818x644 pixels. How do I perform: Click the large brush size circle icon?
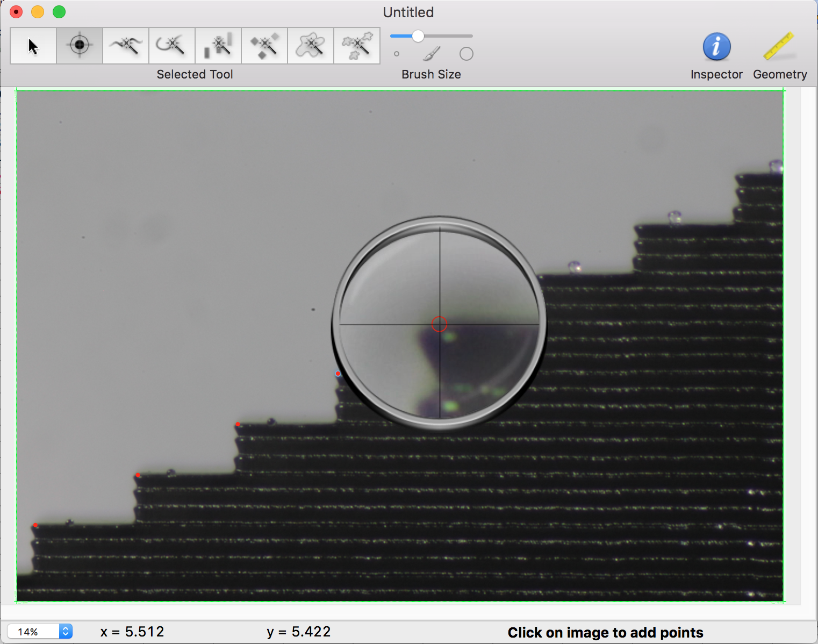point(467,54)
